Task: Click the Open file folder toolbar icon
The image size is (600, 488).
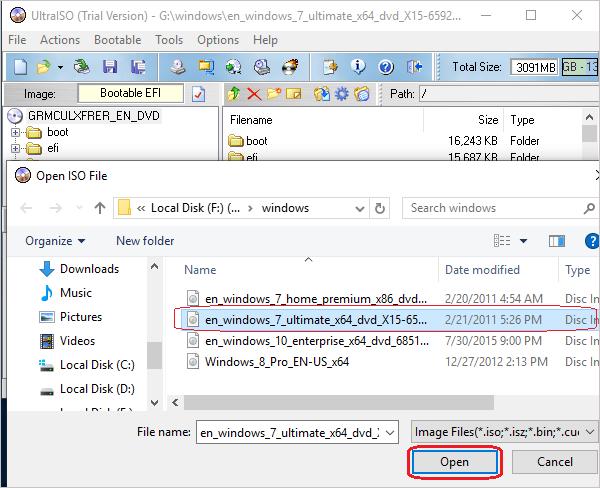Action: (x=44, y=67)
